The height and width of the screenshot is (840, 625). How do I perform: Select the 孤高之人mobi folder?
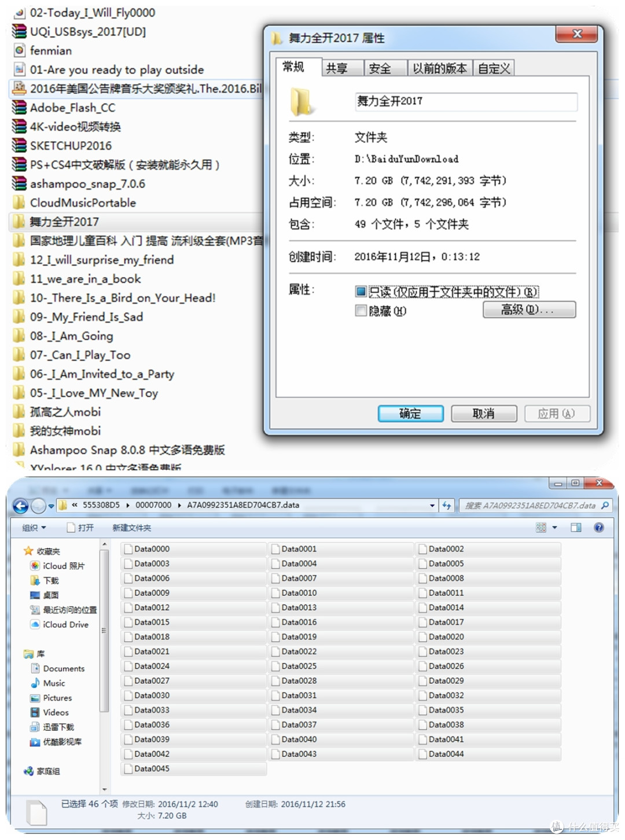[x=57, y=412]
